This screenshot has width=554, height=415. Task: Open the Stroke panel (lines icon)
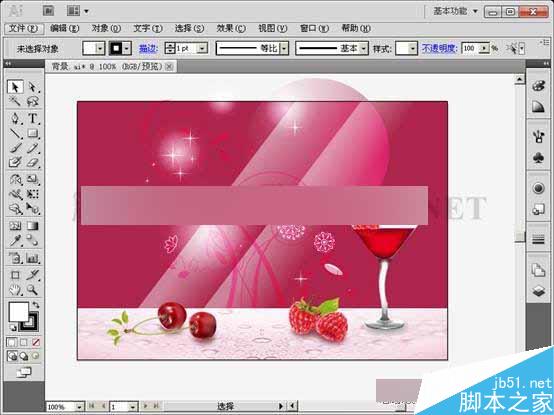tap(538, 240)
